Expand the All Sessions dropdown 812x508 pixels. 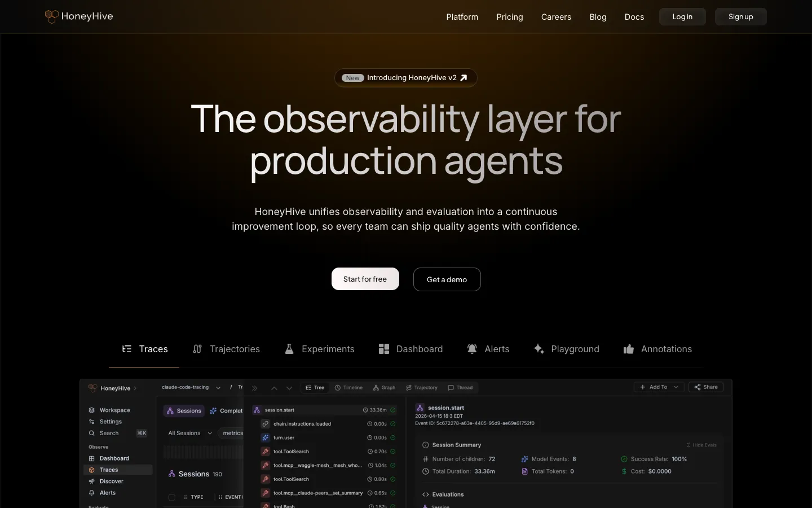click(190, 433)
